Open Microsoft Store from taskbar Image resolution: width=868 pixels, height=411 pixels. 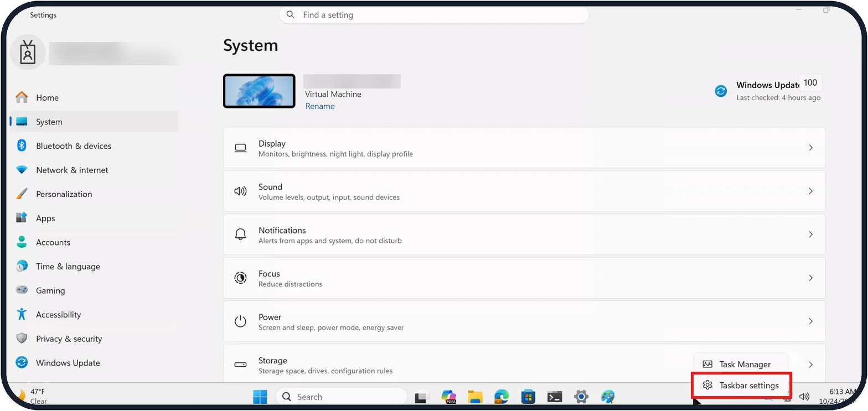(528, 397)
